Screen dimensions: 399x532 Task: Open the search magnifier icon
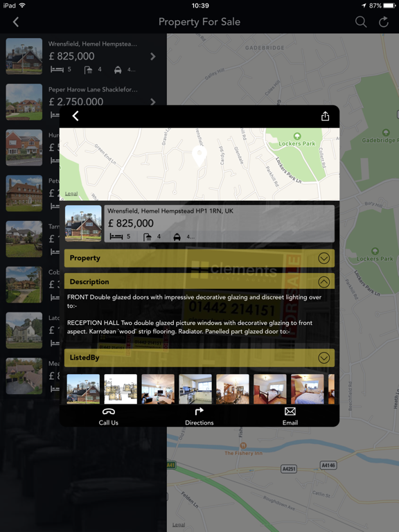[x=361, y=22]
